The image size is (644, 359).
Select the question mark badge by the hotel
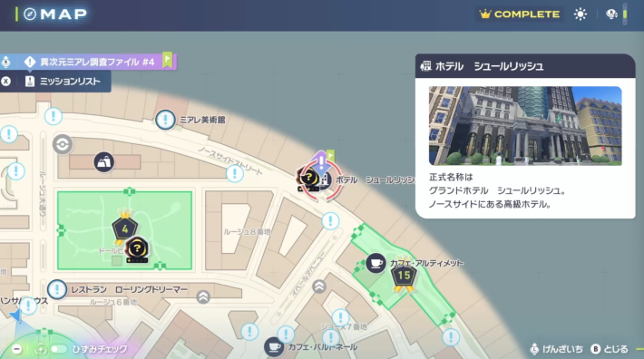(308, 179)
